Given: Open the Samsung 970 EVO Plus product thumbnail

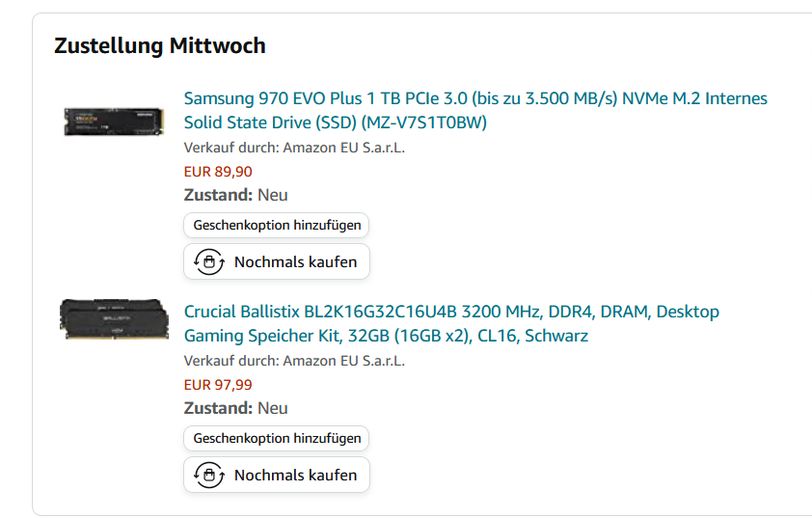Looking at the screenshot, I should pyautogui.click(x=114, y=122).
